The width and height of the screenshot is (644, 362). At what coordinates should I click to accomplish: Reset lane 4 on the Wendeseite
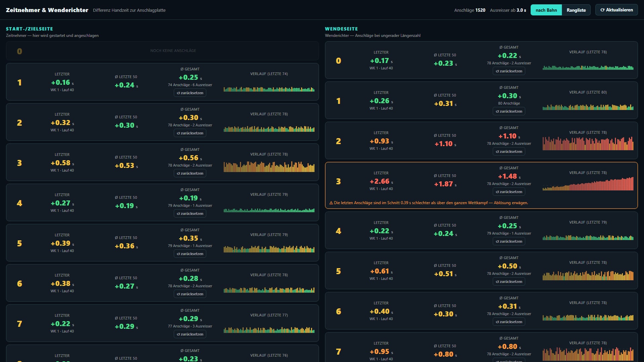(x=509, y=241)
